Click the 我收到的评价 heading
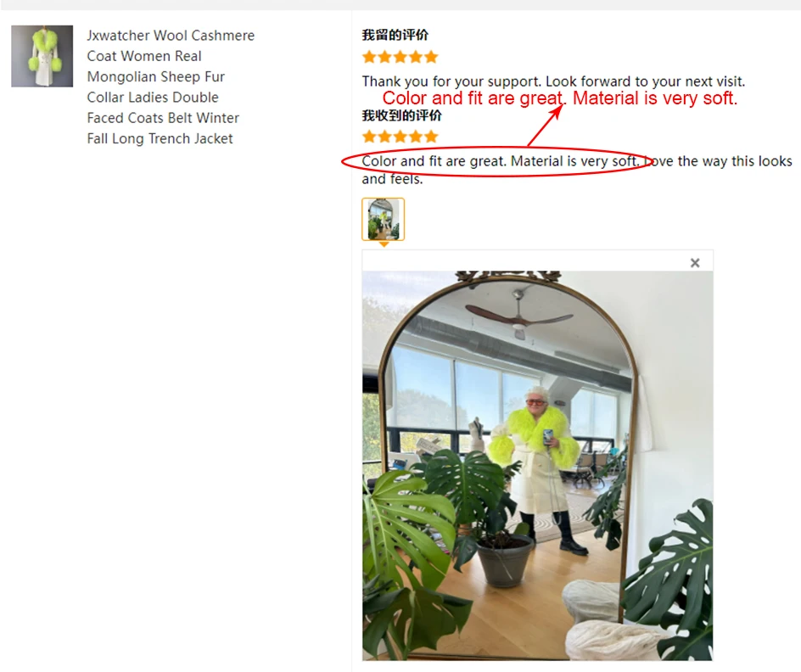This screenshot has width=801, height=672. 401,115
